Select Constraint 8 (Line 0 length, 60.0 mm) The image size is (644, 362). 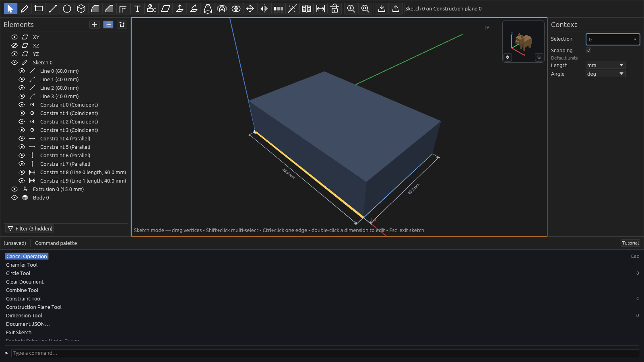pos(83,172)
